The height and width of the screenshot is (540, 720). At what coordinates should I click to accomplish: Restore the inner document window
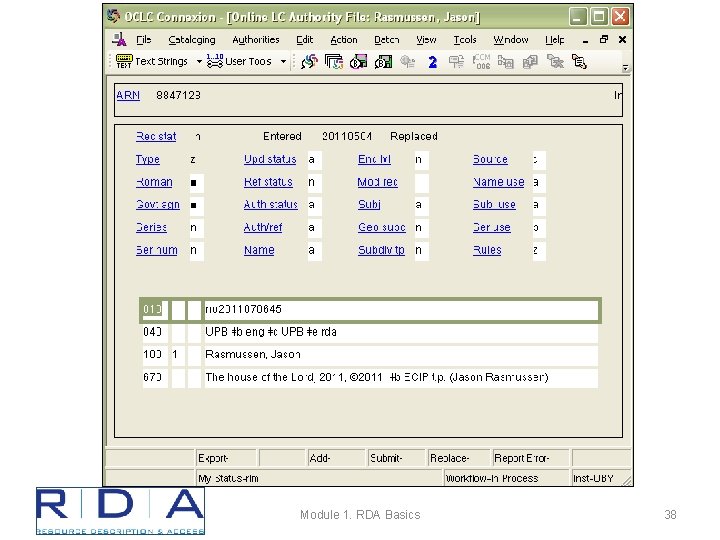click(x=604, y=39)
